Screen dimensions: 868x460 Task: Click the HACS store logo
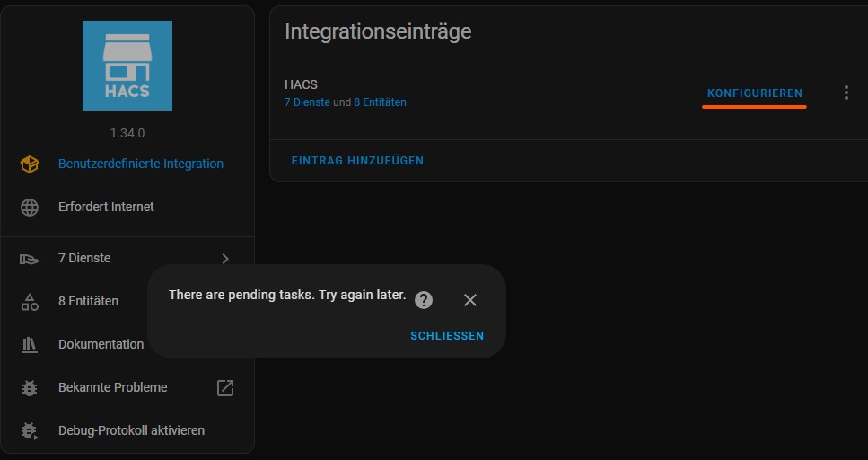point(127,66)
